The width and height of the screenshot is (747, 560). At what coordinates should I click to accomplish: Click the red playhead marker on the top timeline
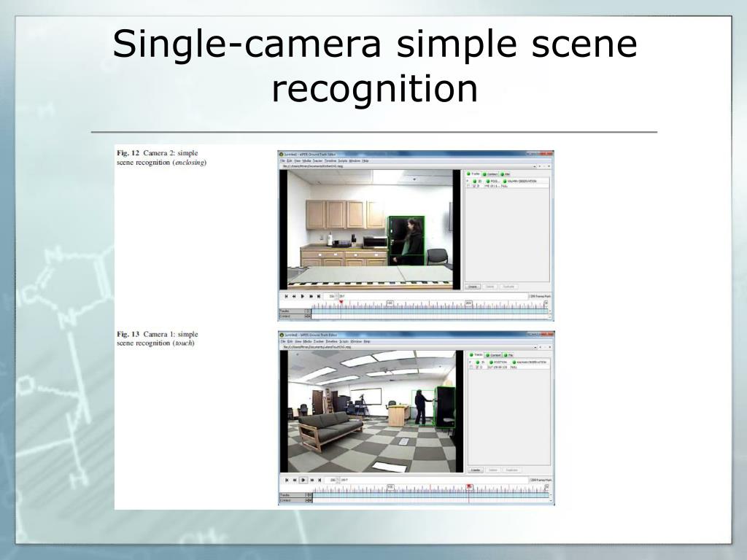click(341, 303)
